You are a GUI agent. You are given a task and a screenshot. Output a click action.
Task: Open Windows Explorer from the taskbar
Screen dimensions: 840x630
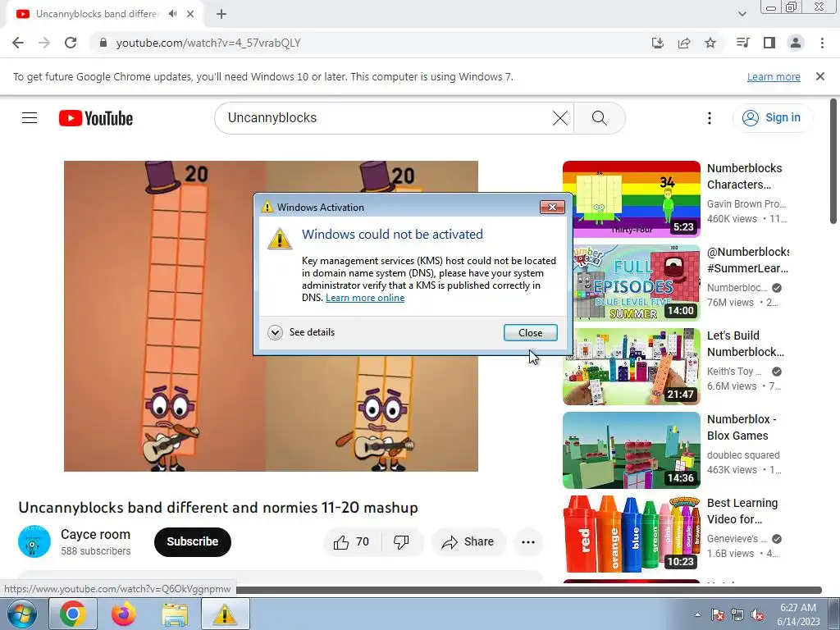click(175, 614)
